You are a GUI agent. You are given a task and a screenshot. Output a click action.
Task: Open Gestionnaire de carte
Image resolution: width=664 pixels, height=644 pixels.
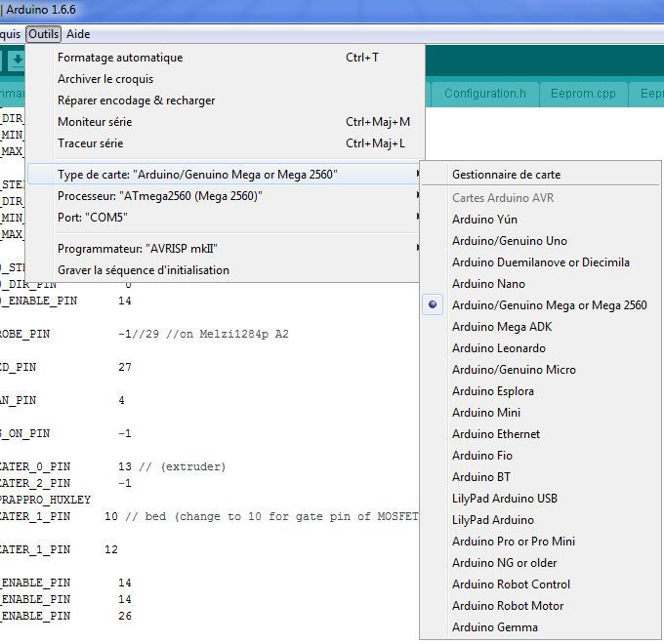coord(541,175)
